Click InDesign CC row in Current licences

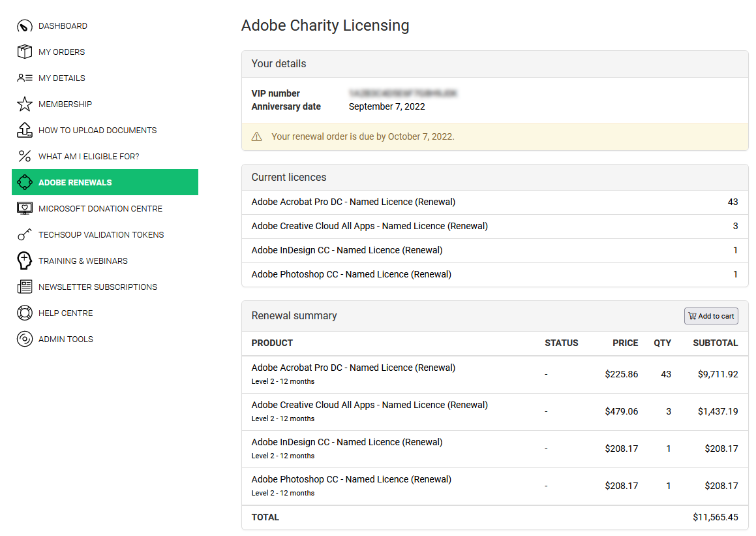coord(494,251)
